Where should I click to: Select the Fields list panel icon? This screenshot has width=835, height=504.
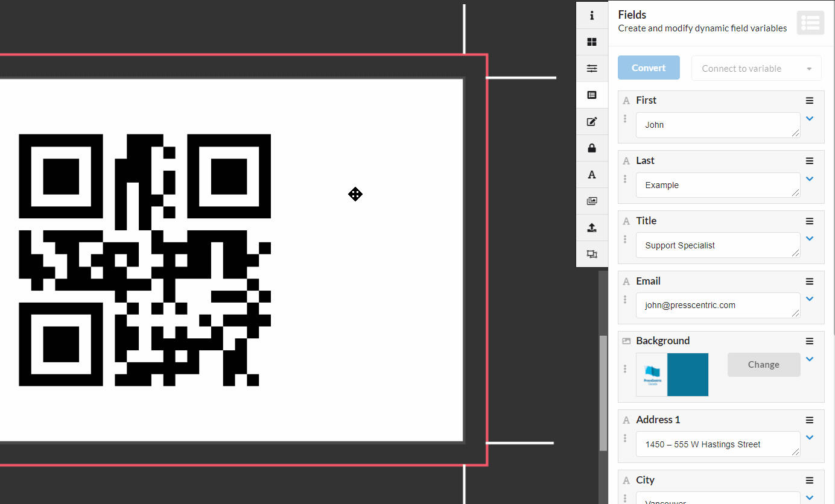click(x=592, y=95)
